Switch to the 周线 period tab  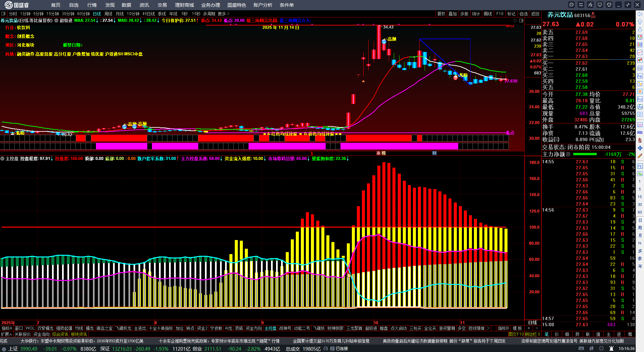point(108,14)
